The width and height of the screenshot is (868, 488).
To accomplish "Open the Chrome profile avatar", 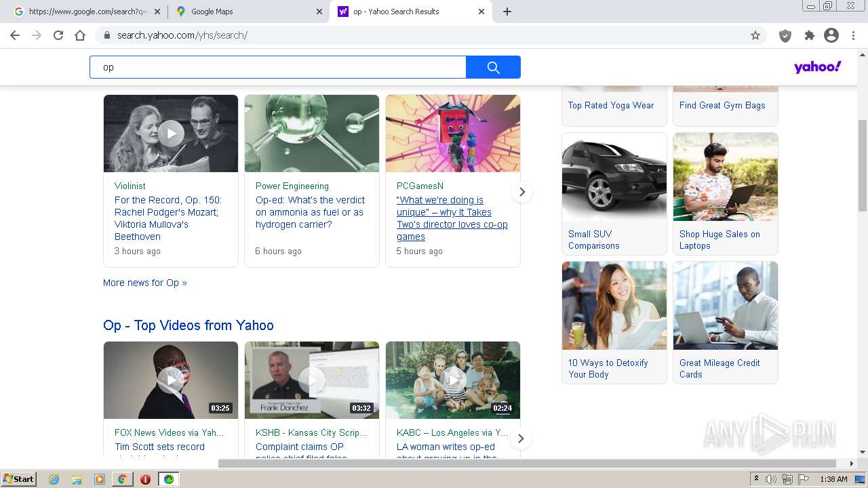I will (x=831, y=35).
